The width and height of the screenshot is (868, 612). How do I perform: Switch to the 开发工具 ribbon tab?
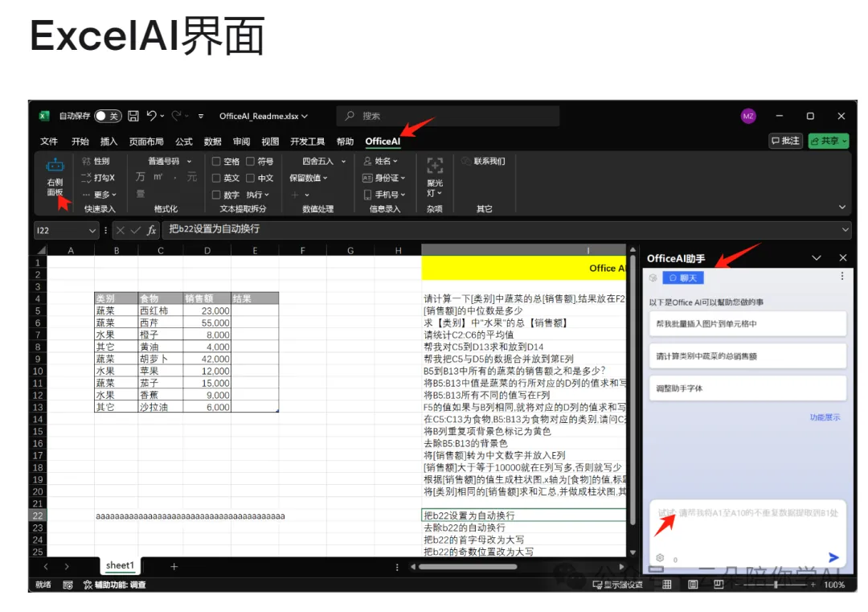pyautogui.click(x=307, y=141)
